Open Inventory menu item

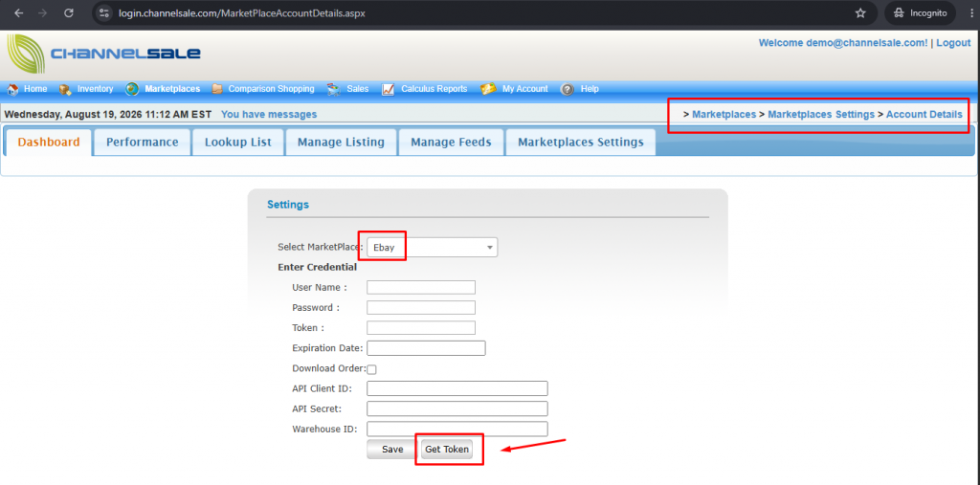[95, 89]
